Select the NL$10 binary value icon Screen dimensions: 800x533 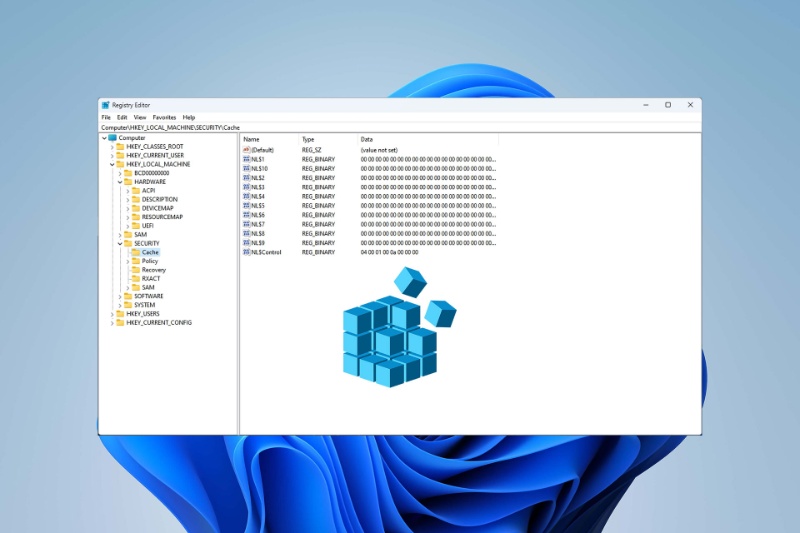click(x=246, y=168)
